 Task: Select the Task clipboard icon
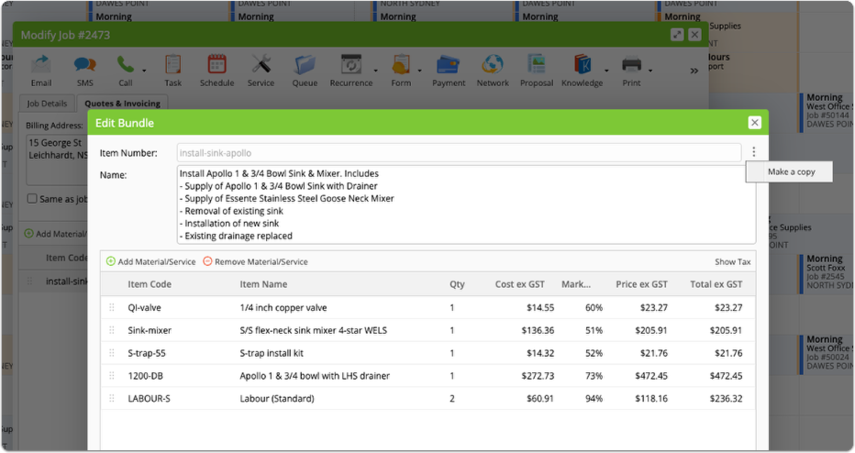(x=173, y=65)
